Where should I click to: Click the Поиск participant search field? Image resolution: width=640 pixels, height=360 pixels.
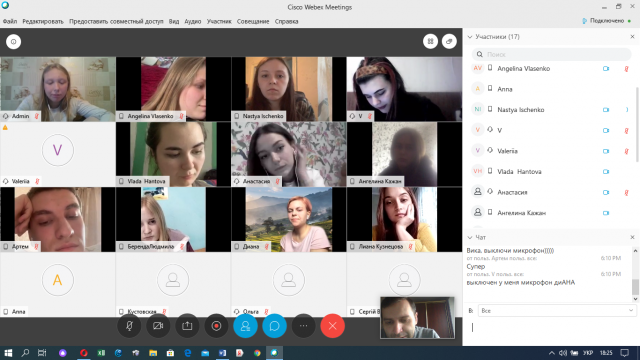click(551, 54)
